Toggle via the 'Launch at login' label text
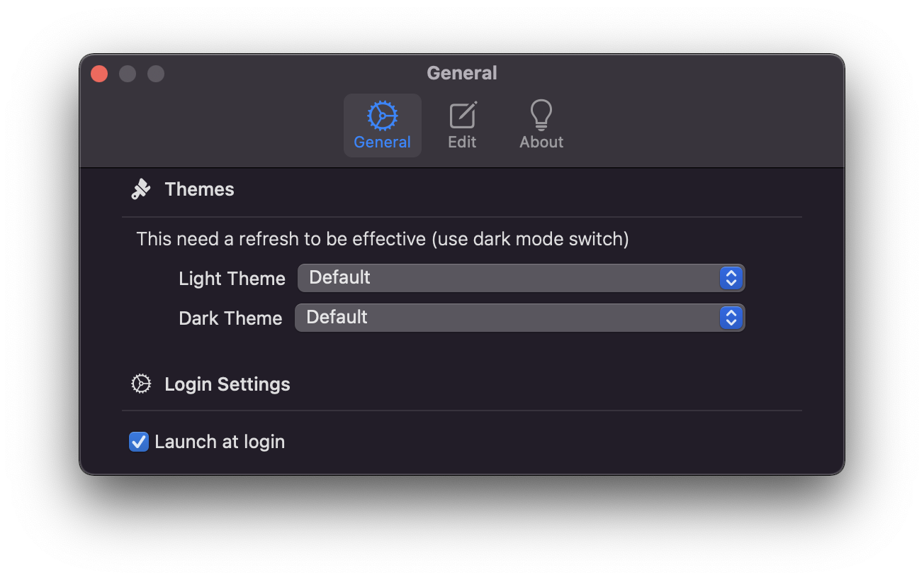Image resolution: width=924 pixels, height=580 pixels. pyautogui.click(x=220, y=442)
